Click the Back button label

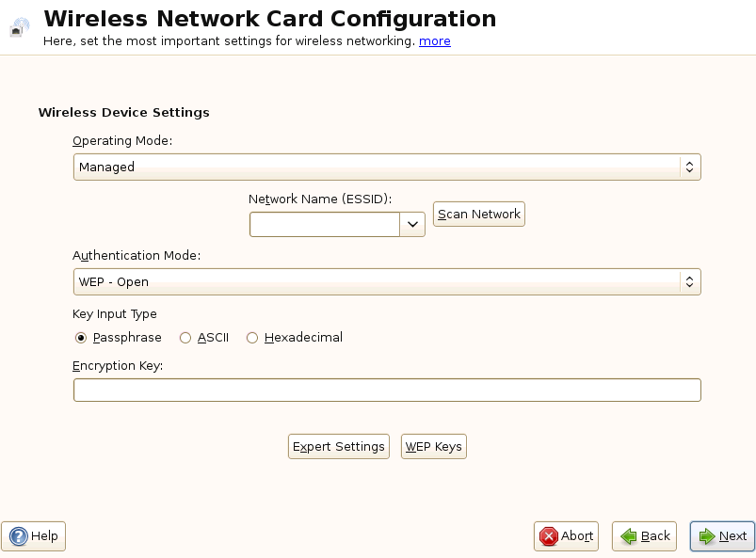(655, 536)
